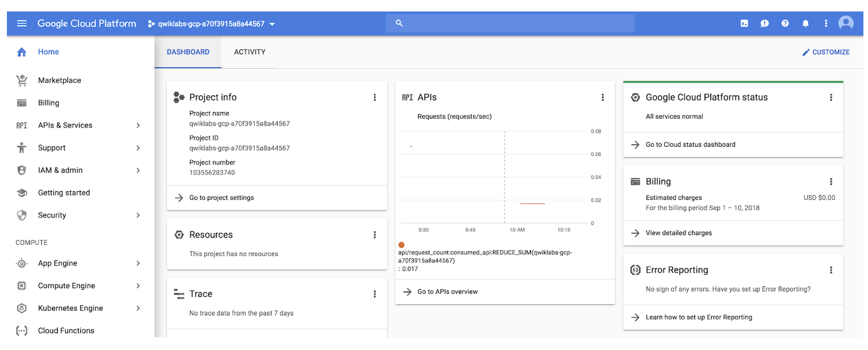
Task: Click the Google Cloud Platform logo text
Action: (x=87, y=24)
